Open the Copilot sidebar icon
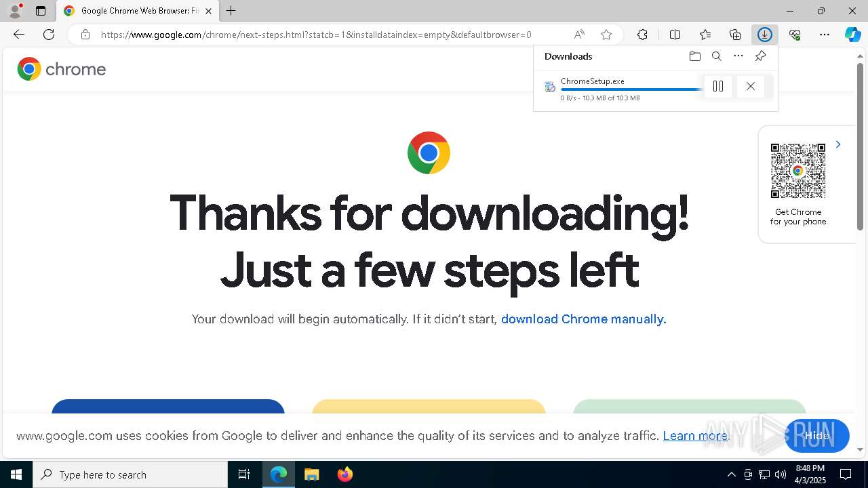Screen dimensions: 868x488 pos(853,35)
